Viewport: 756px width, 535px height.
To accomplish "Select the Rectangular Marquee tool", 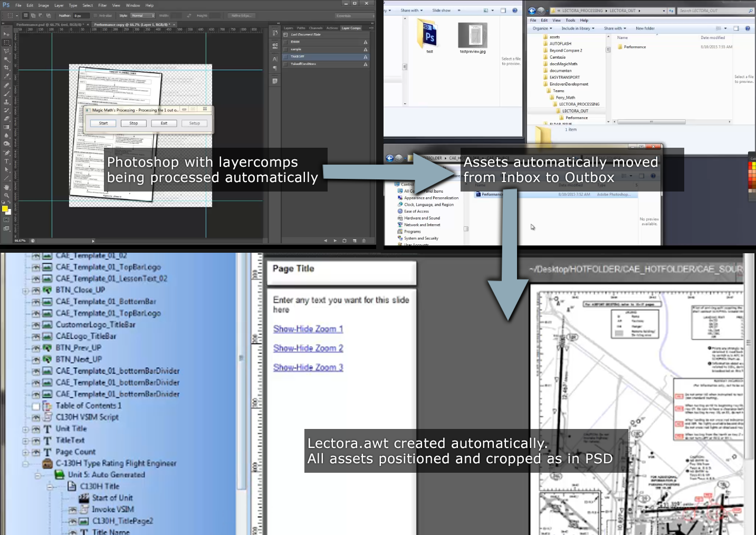I will [6, 42].
